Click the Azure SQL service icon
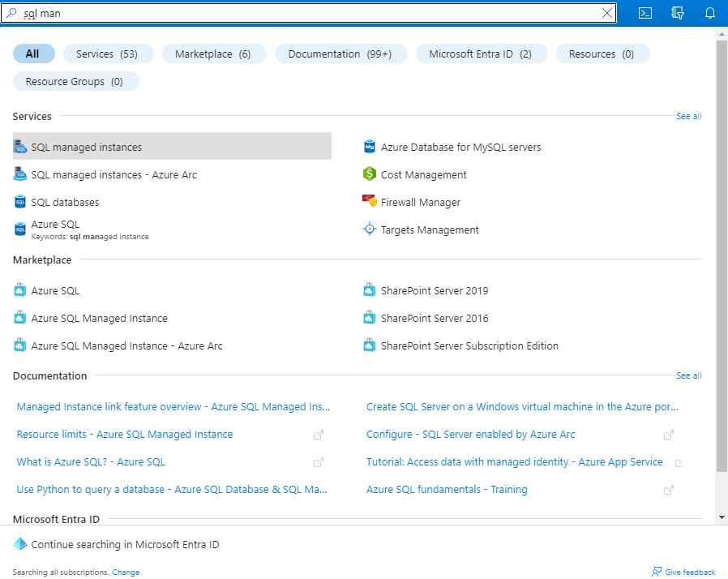Image resolution: width=728 pixels, height=579 pixels. pos(20,229)
